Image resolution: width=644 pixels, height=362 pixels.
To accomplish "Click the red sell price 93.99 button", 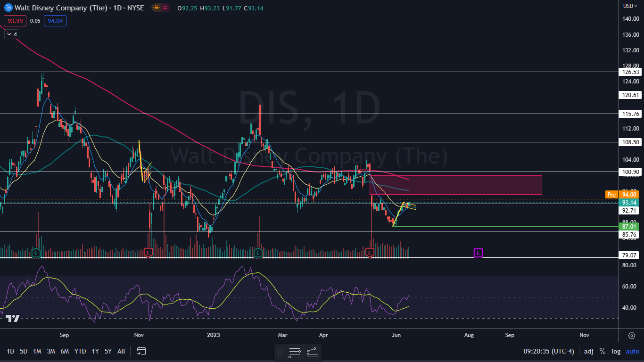I will [x=15, y=21].
